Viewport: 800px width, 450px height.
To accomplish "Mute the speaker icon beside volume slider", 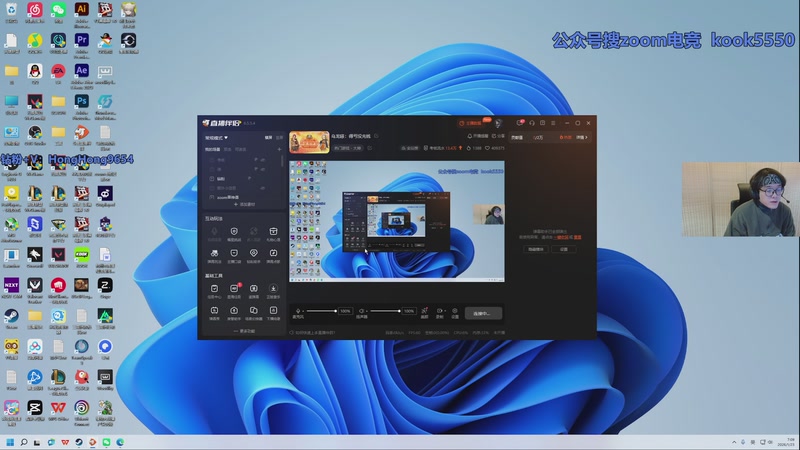I will 362,311.
